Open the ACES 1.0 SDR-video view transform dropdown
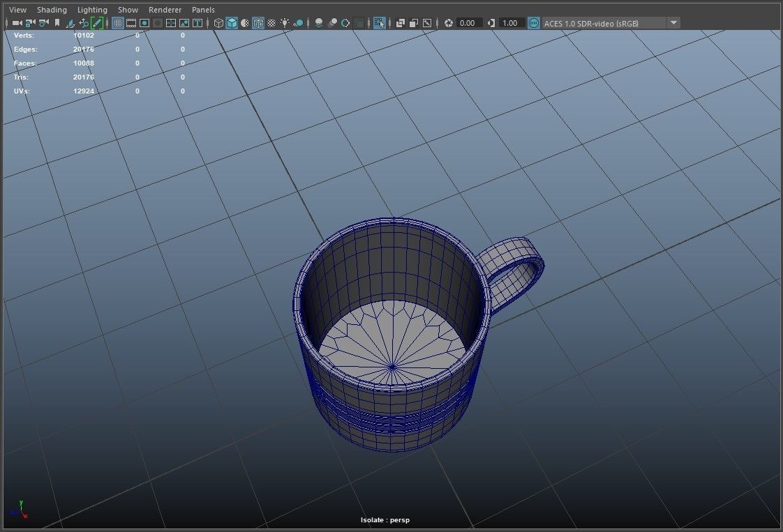 pyautogui.click(x=611, y=23)
